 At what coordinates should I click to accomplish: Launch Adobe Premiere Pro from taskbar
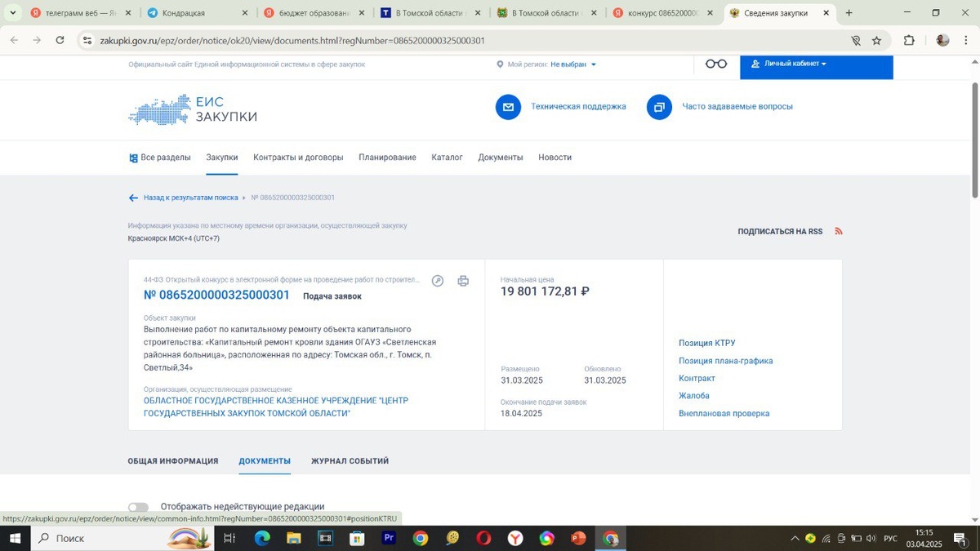click(389, 538)
